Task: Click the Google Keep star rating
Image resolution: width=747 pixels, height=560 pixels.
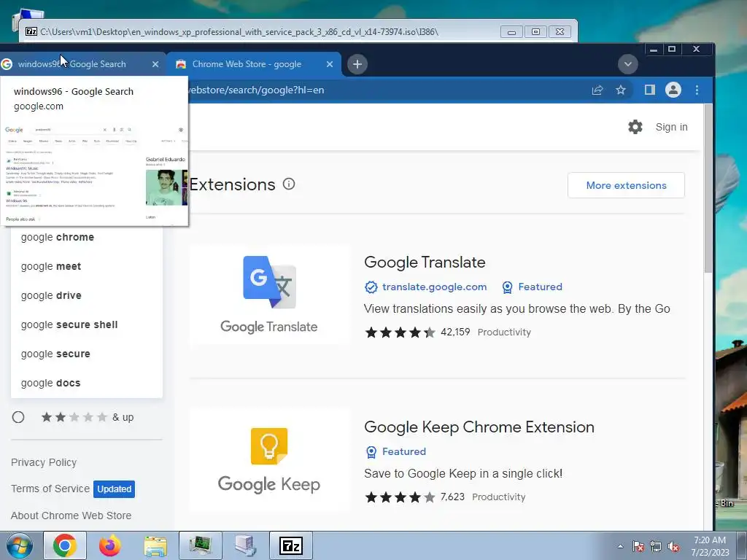Action: [x=400, y=497]
